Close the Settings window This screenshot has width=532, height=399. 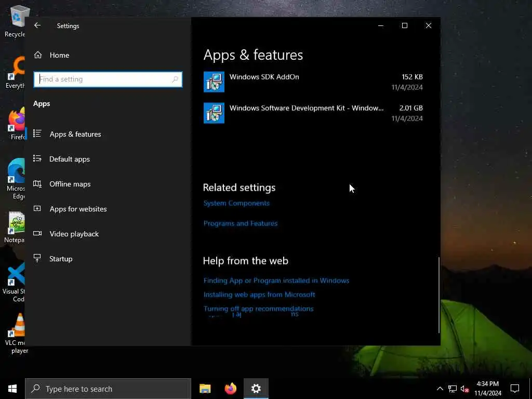pos(429,25)
